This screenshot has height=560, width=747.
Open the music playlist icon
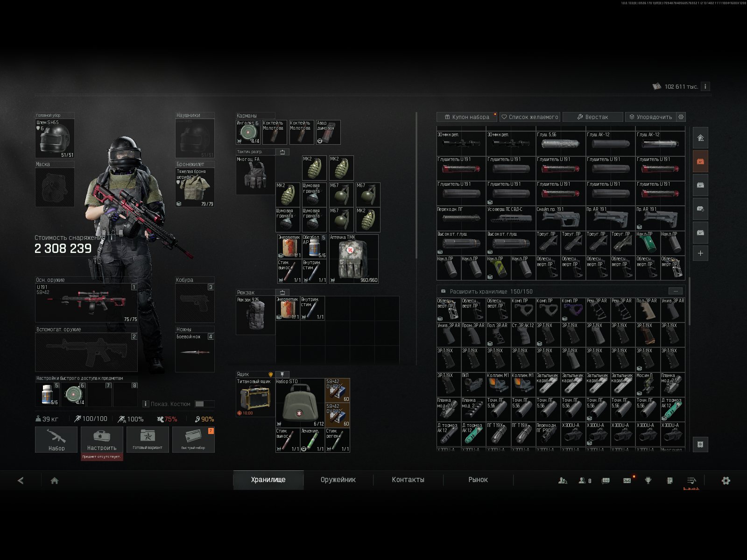(x=691, y=480)
